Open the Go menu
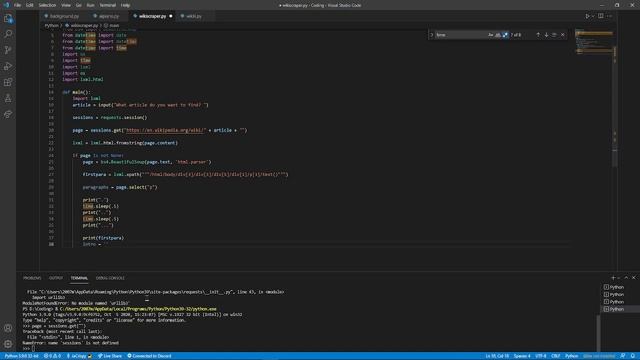The height and width of the screenshot is (360, 640). pos(78,5)
